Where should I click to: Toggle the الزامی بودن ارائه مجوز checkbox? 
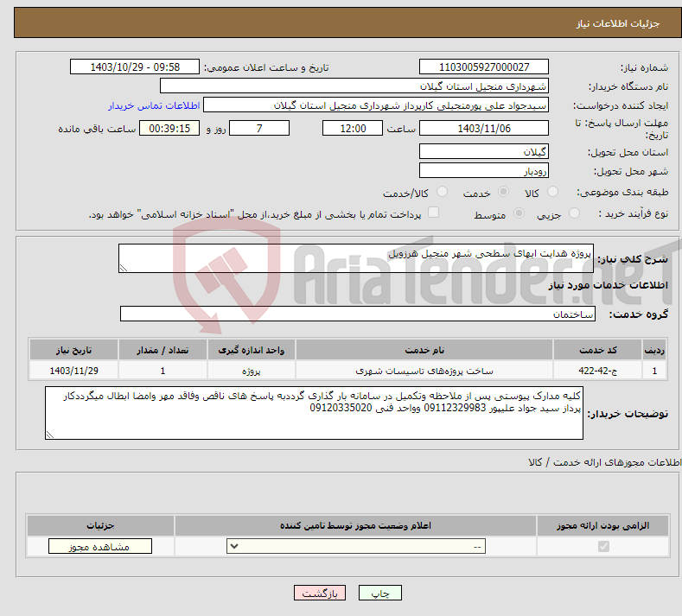[603, 546]
